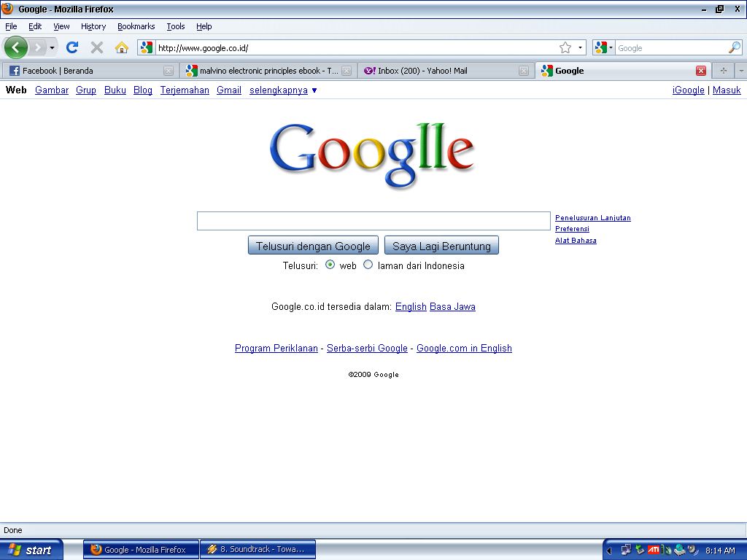Open the Program Periklanan link
747x560 pixels.
pos(276,348)
